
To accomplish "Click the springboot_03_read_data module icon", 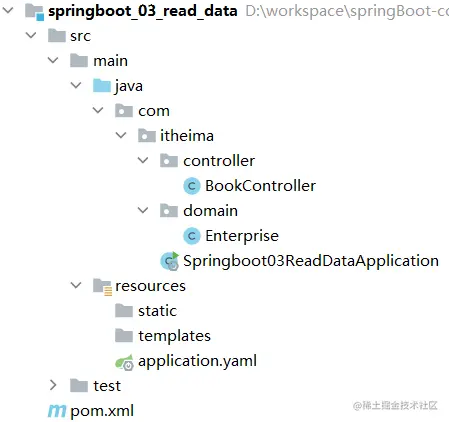I will [x=35, y=12].
